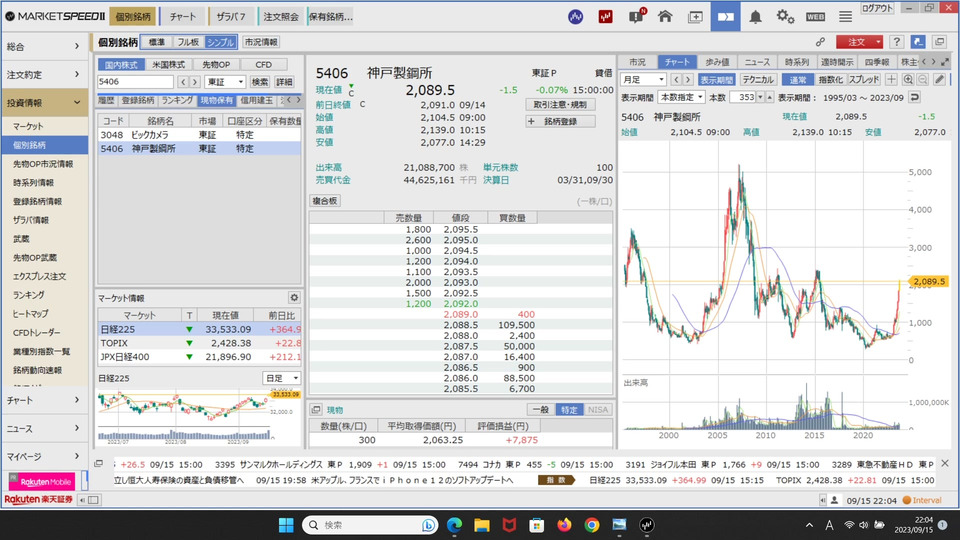Open File Explorer from the taskbar

click(482, 525)
